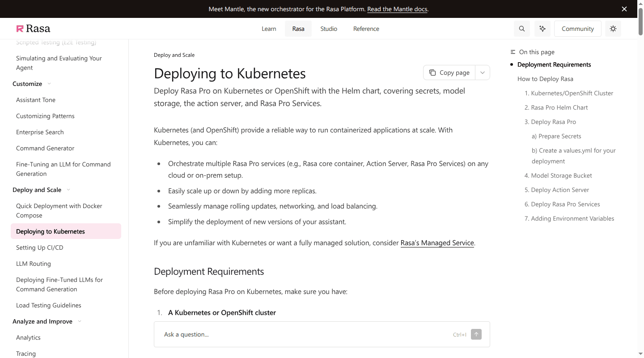Open Quick Deployment with Docker Compose page
Viewport: 644px width, 358px height.
point(66,211)
